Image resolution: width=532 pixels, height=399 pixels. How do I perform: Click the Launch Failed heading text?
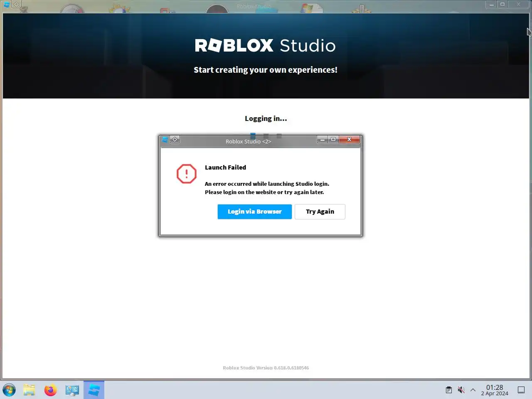tap(225, 167)
